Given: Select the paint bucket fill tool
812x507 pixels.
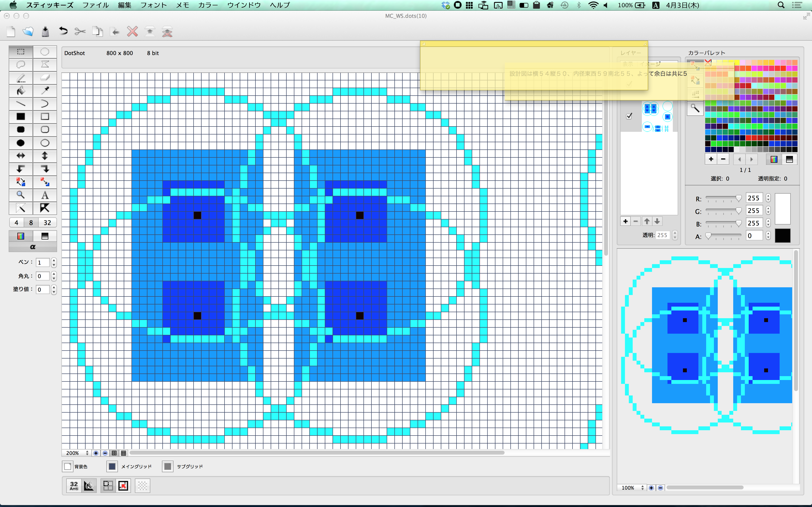Looking at the screenshot, I should click(x=21, y=91).
